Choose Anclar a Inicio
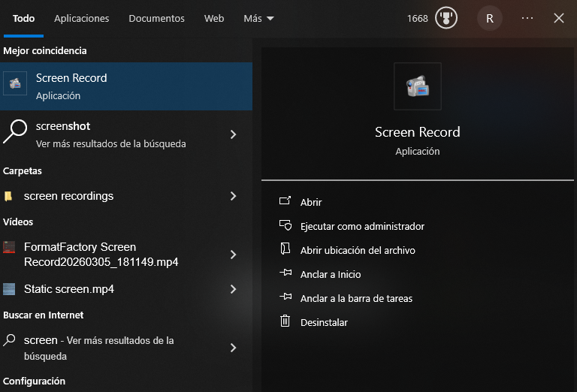The image size is (577, 392). click(x=331, y=275)
